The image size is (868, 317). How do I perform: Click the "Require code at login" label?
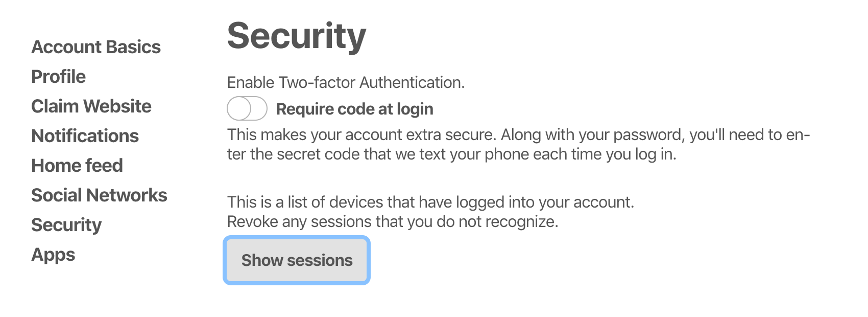[354, 109]
